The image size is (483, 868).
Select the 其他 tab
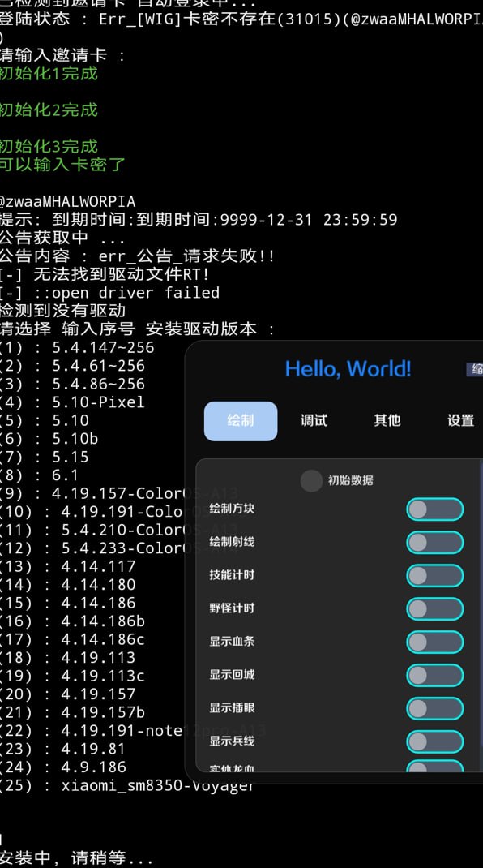click(387, 421)
